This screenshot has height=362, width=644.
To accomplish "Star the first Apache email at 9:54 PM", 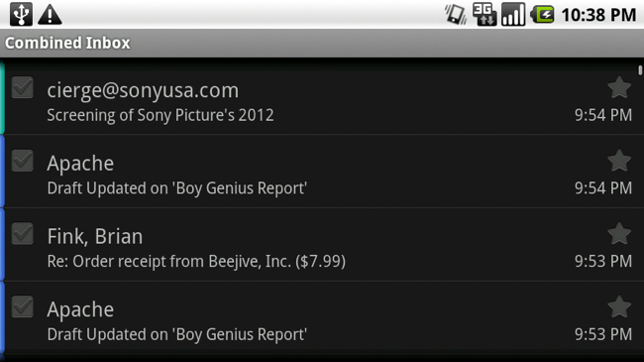I will (619, 160).
